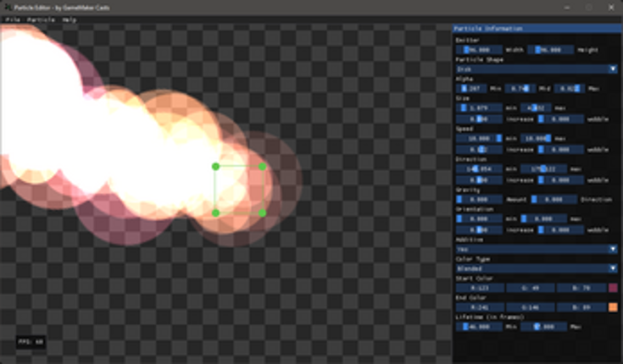The height and width of the screenshot is (364, 623).
Task: Grab the emitter box top-right green handle
Action: point(262,167)
